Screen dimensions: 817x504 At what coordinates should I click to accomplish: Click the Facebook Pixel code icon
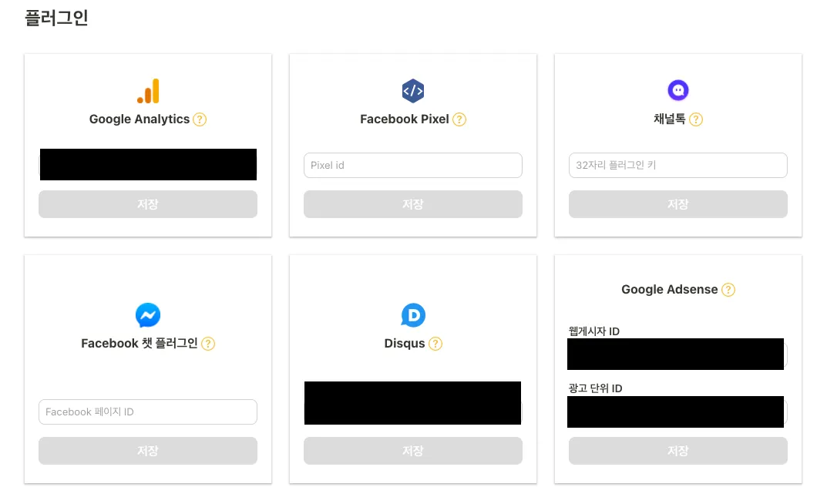[x=413, y=91]
